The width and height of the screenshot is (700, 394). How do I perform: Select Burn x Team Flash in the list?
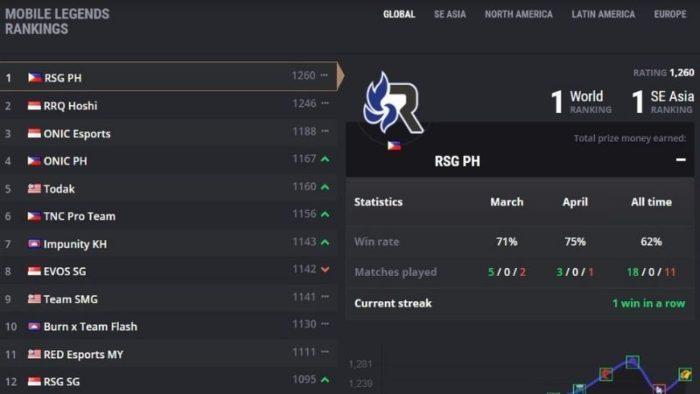pyautogui.click(x=169, y=326)
